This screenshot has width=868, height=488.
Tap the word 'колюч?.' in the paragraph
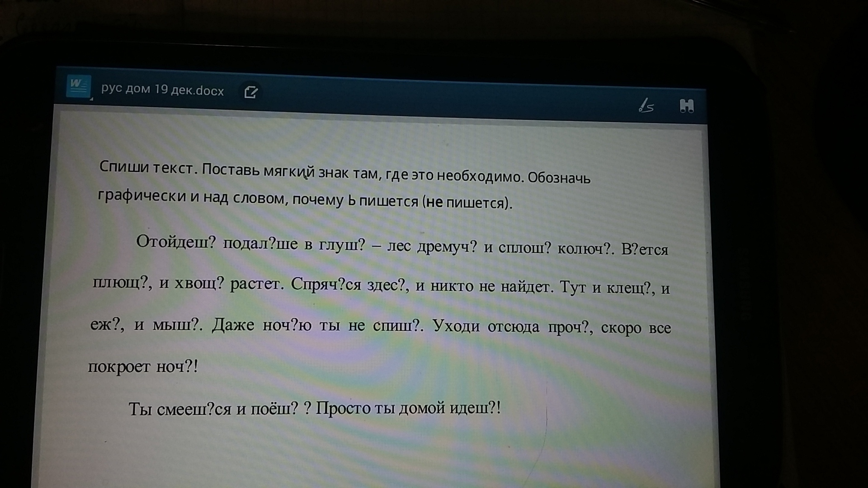[x=585, y=249]
